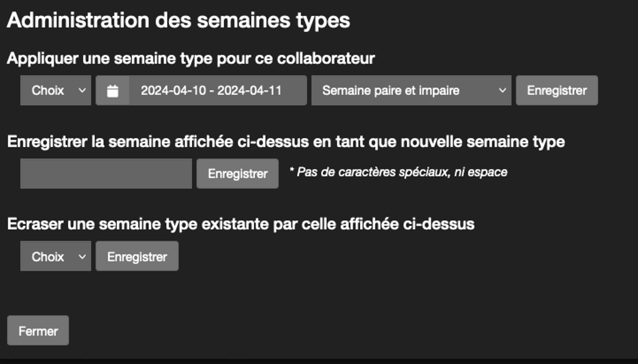This screenshot has height=364, width=638.
Task: Click the calendar icon beside the date range
Action: pos(113,91)
